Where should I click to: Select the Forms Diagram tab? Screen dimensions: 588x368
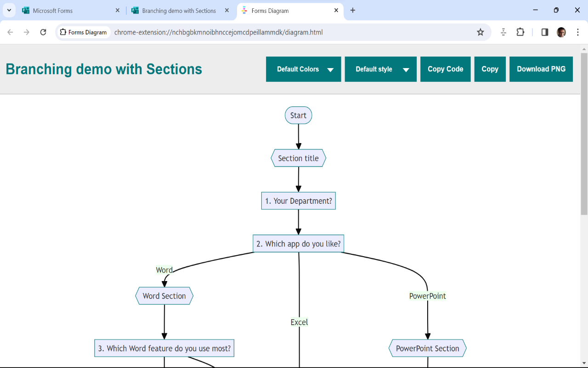pyautogui.click(x=290, y=10)
